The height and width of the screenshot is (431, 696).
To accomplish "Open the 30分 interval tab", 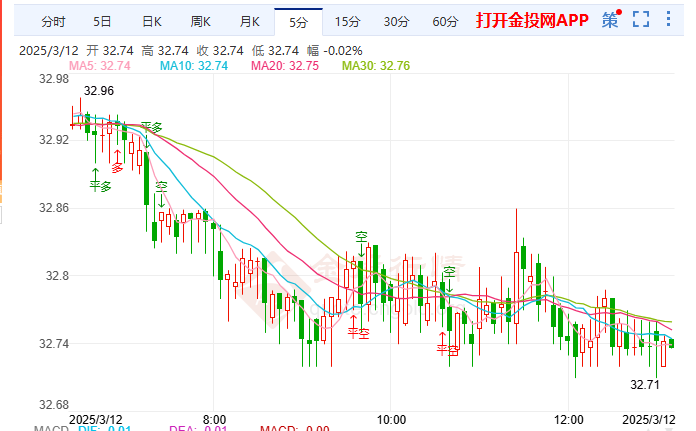I will click(x=396, y=21).
